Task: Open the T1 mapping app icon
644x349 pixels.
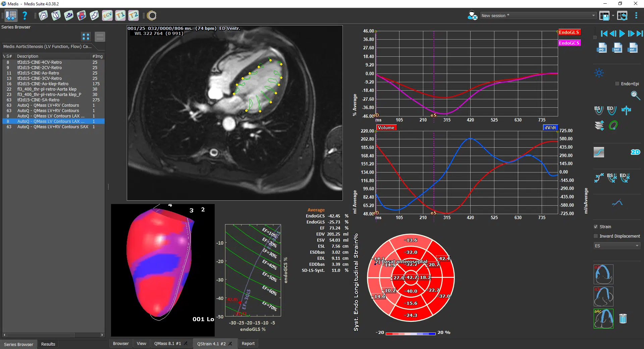Action: point(120,15)
